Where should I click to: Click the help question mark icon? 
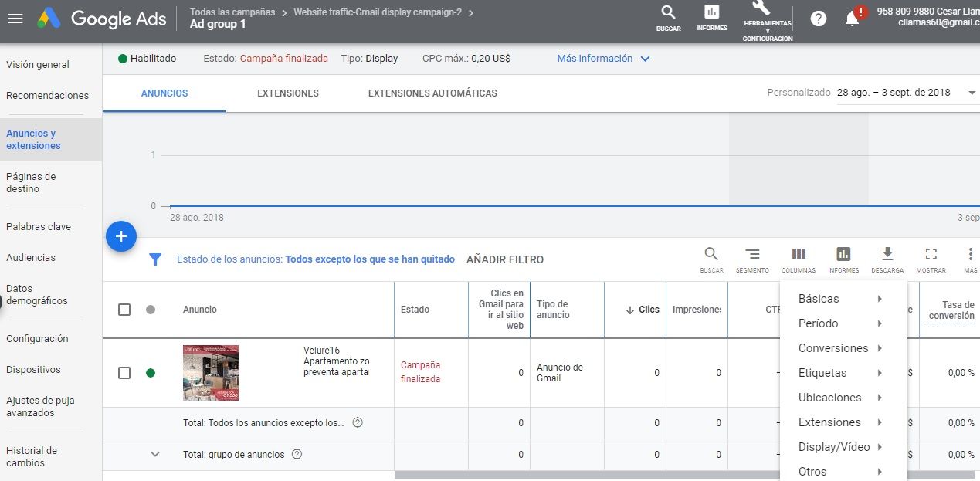[x=818, y=19]
